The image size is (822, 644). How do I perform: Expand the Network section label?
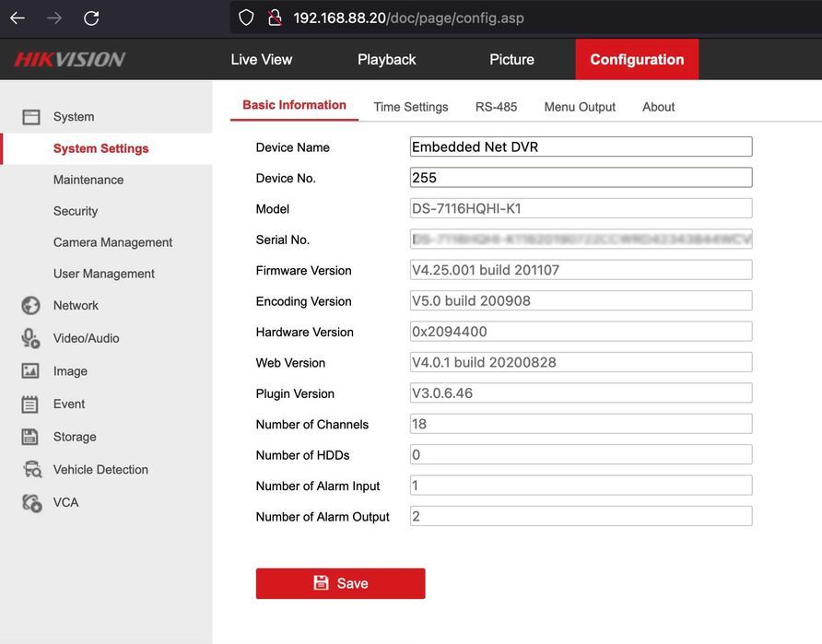click(x=76, y=306)
